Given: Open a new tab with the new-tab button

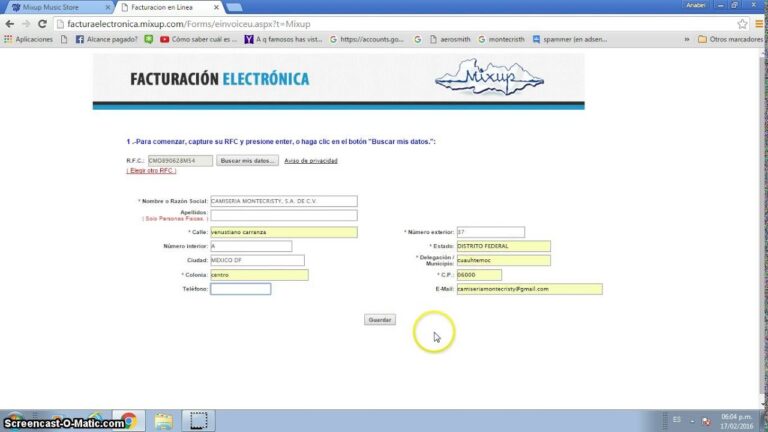Looking at the screenshot, I should point(234,7).
